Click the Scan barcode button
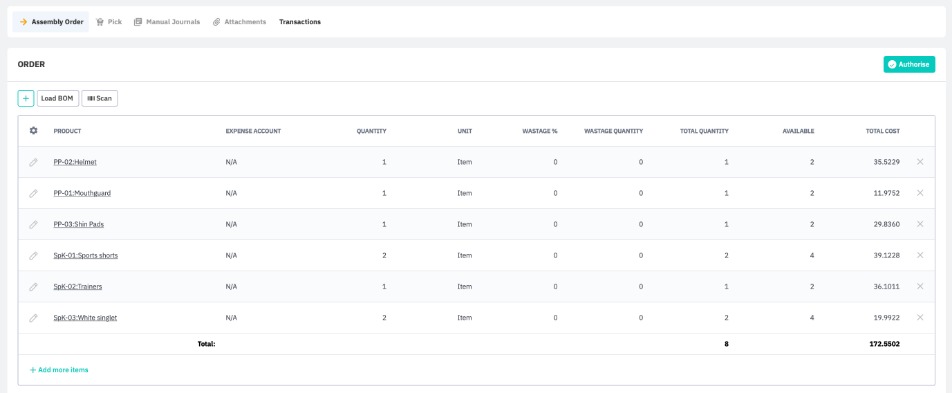Viewport: 952px width, 393px height. pyautogui.click(x=100, y=98)
